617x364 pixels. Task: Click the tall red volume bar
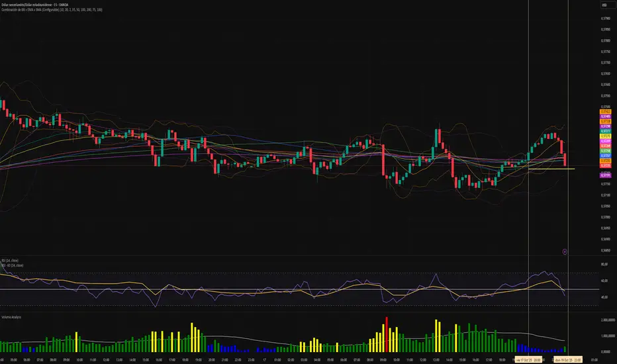(387, 334)
